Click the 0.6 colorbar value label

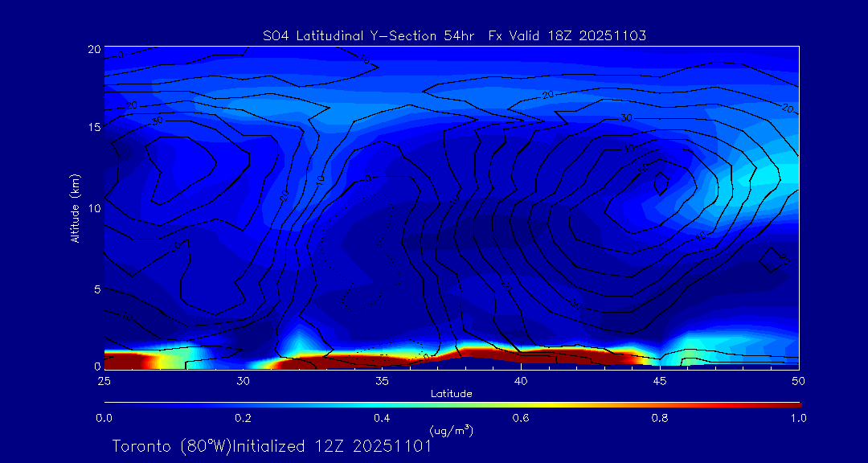click(521, 418)
